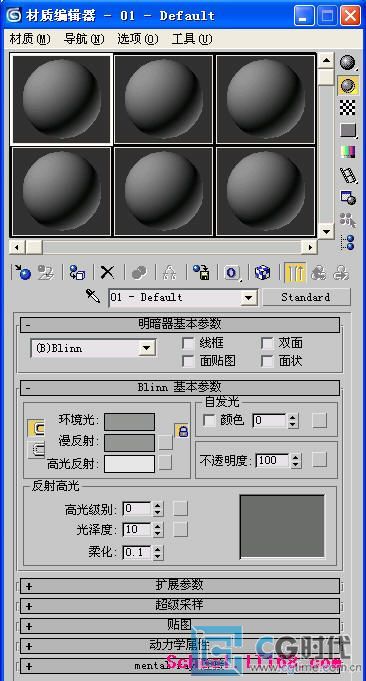Click the eyedropper pick material icon
The width and height of the screenshot is (366, 681).
[93, 297]
